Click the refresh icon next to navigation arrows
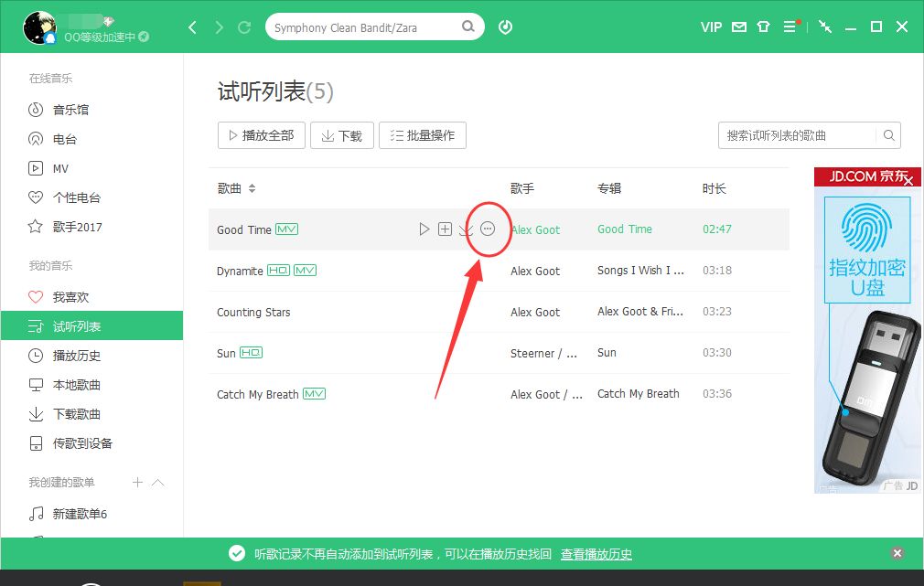This screenshot has height=586, width=924. 244,27
